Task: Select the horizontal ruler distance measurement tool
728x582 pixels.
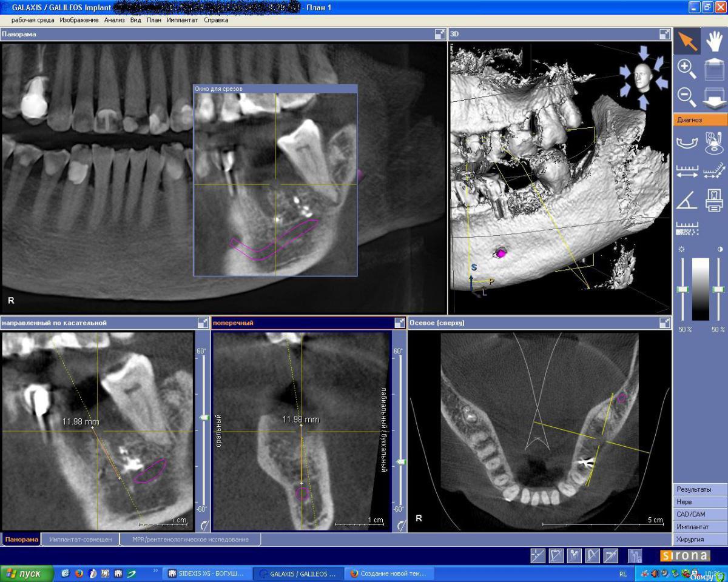Action: coord(687,172)
